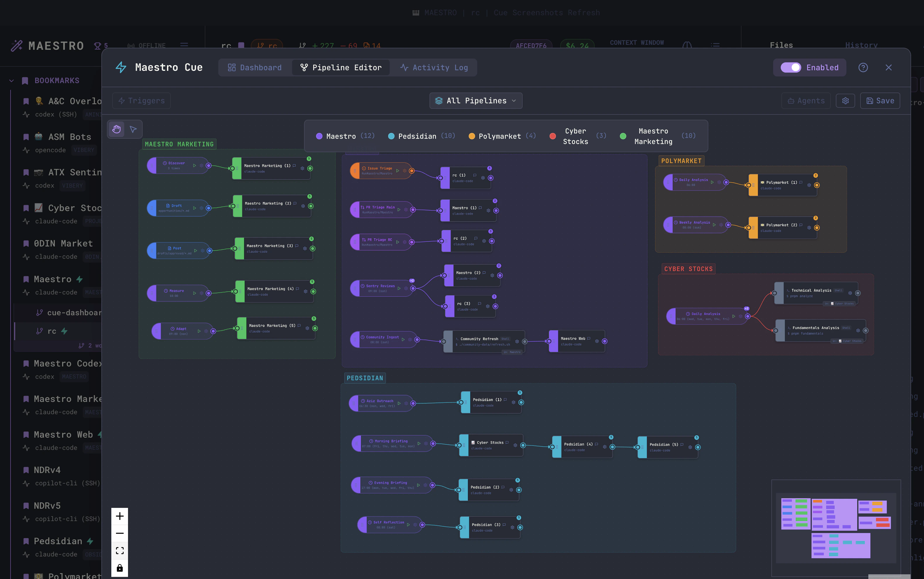Save the pipeline
Viewport: 924px width, 579px height.
coord(880,101)
